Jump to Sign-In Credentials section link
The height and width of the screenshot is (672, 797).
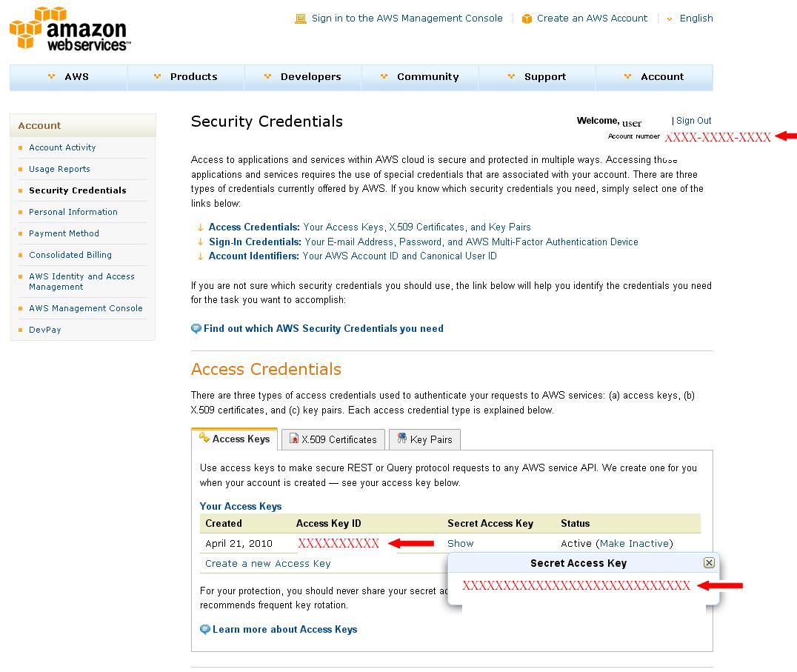click(x=255, y=242)
